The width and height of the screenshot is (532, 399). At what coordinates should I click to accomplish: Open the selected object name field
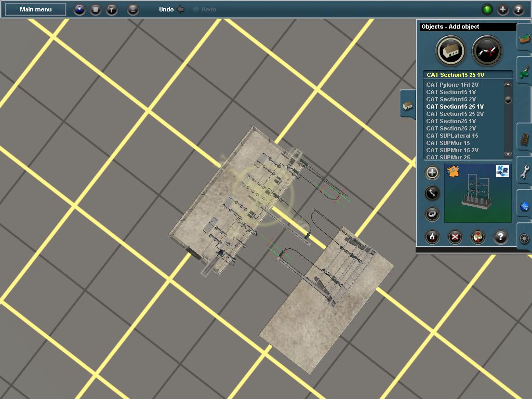468,75
